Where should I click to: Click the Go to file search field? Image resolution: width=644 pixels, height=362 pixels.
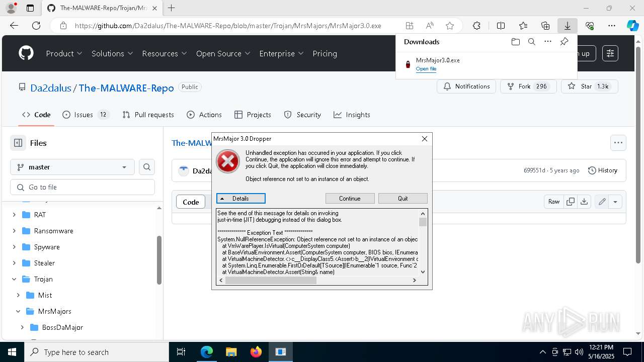pos(83,187)
